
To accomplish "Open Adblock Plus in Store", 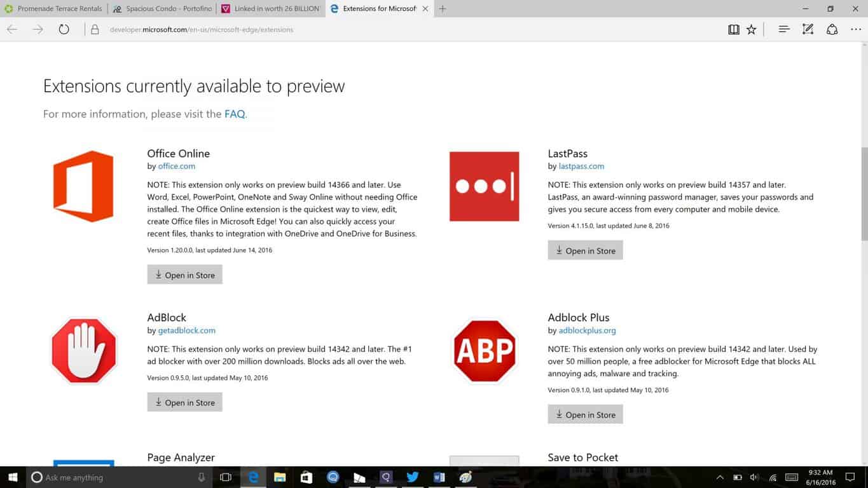I will tap(585, 414).
